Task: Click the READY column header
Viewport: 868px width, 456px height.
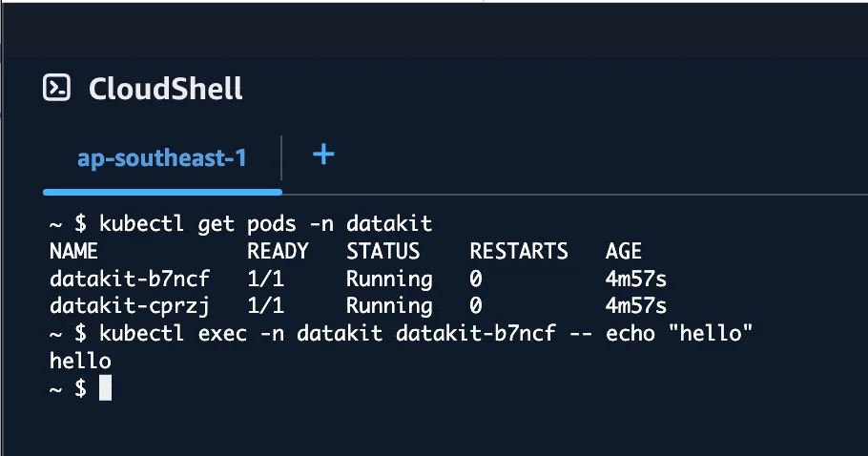Action: coord(278,252)
